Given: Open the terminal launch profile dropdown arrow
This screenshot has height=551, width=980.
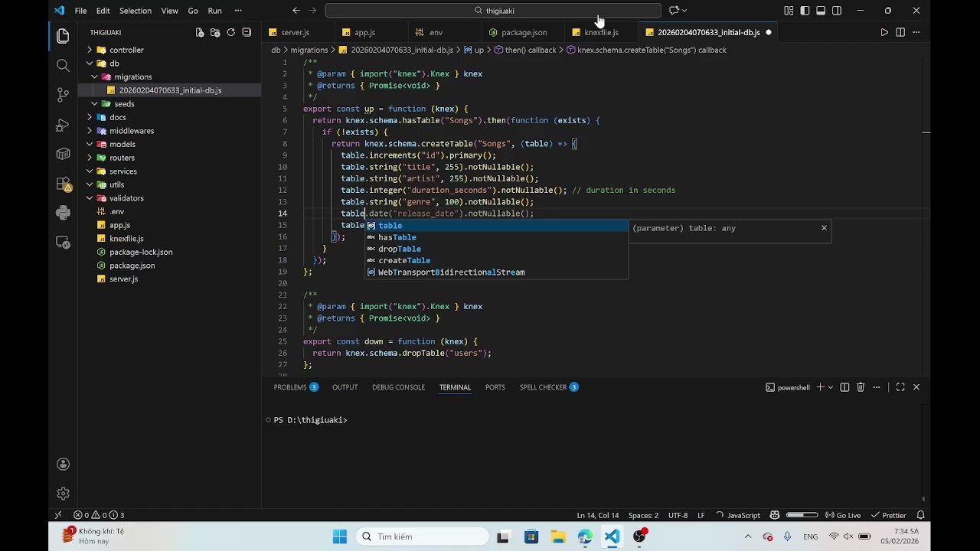Looking at the screenshot, I should (830, 387).
